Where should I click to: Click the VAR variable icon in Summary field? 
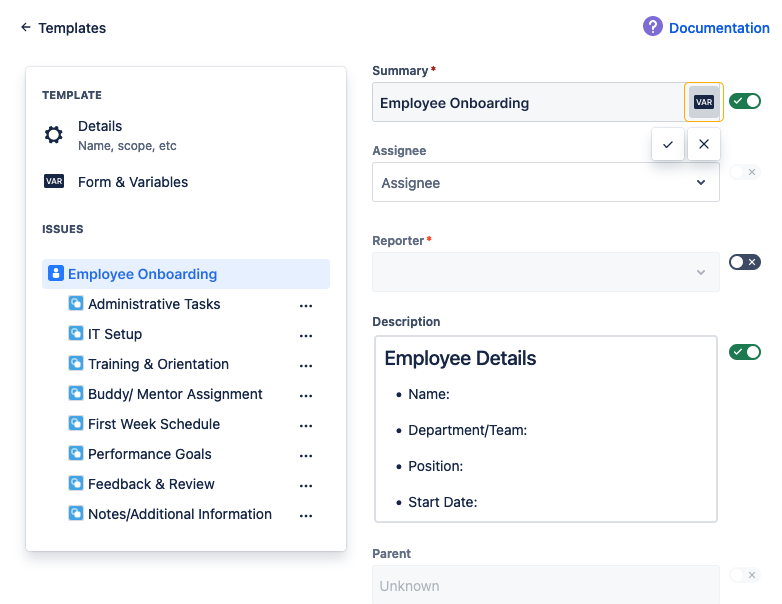point(704,102)
